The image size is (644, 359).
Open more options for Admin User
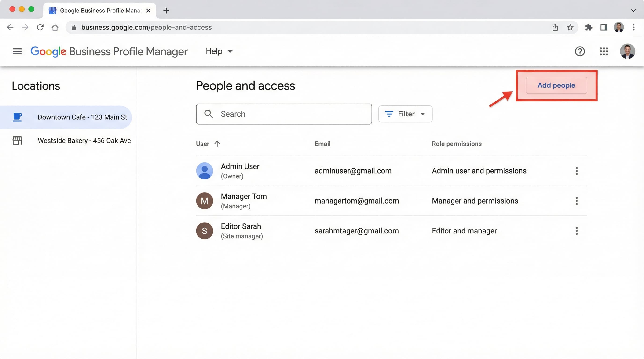pyautogui.click(x=577, y=171)
